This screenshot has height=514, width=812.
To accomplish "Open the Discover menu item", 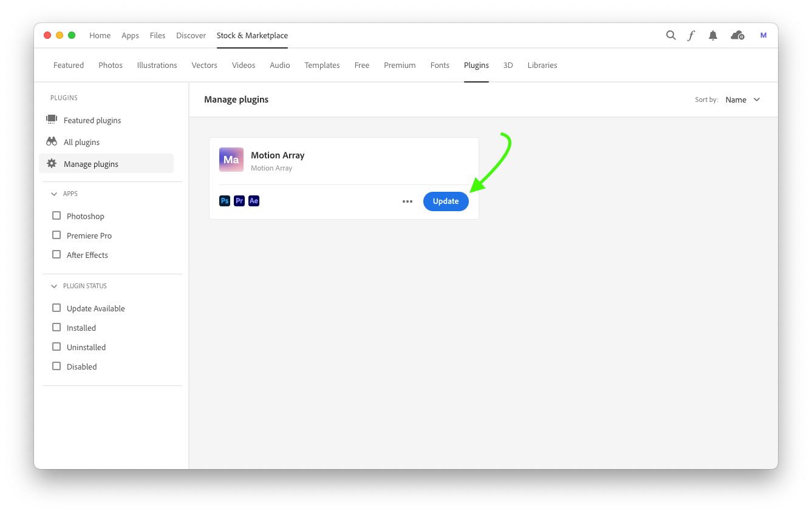I will (x=191, y=35).
